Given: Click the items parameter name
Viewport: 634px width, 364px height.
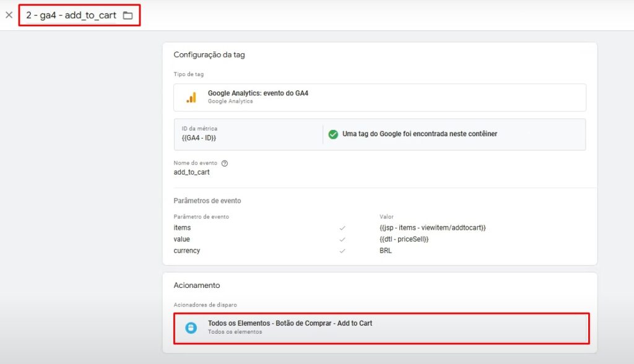Looking at the screenshot, I should (x=182, y=228).
